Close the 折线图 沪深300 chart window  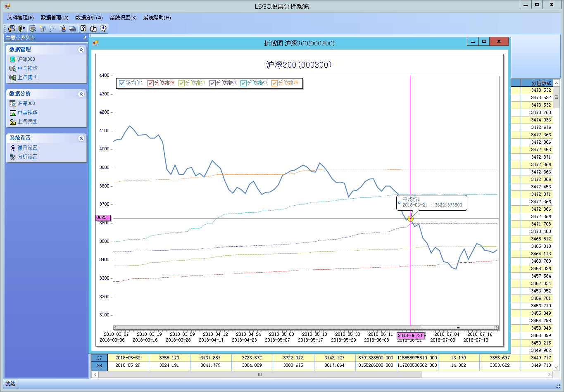499,41
